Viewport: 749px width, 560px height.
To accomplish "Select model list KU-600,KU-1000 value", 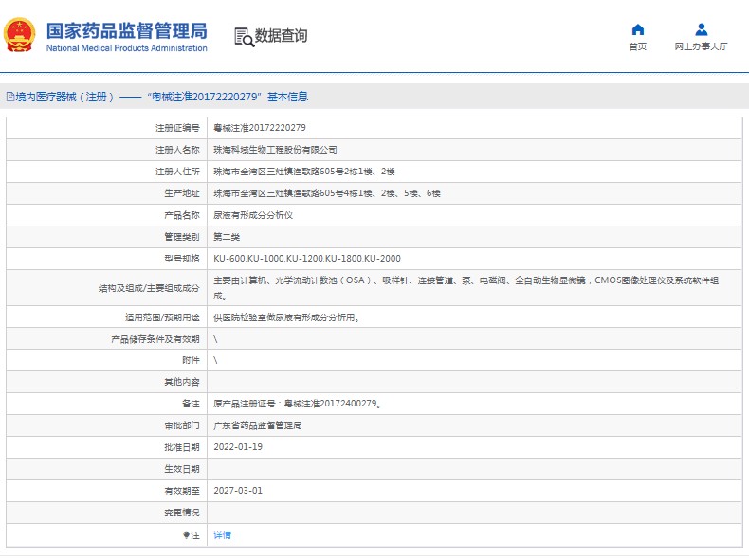I will (307, 259).
